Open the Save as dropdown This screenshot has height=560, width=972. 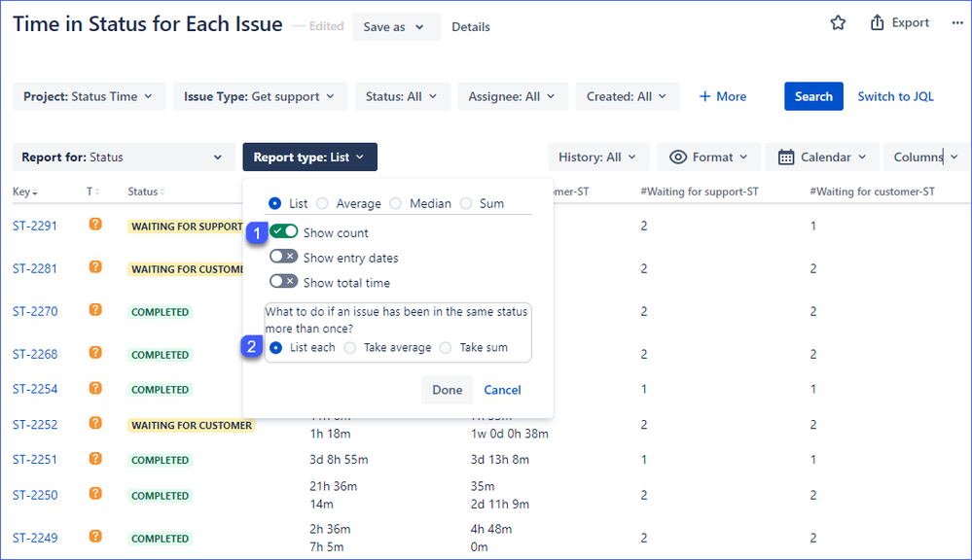point(396,26)
